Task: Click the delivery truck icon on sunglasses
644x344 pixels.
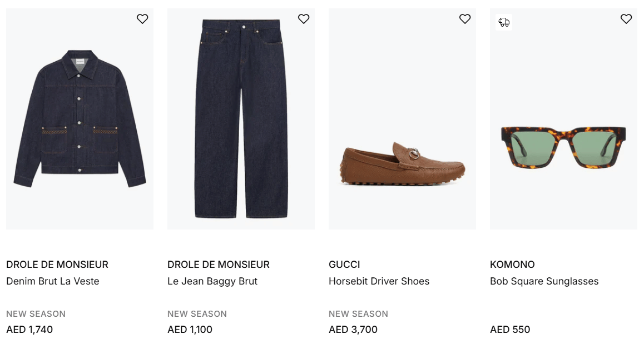Action: (x=504, y=22)
